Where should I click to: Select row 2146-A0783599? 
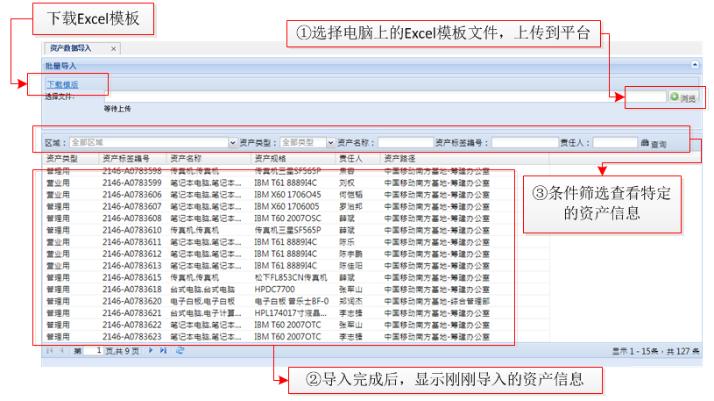click(x=296, y=183)
